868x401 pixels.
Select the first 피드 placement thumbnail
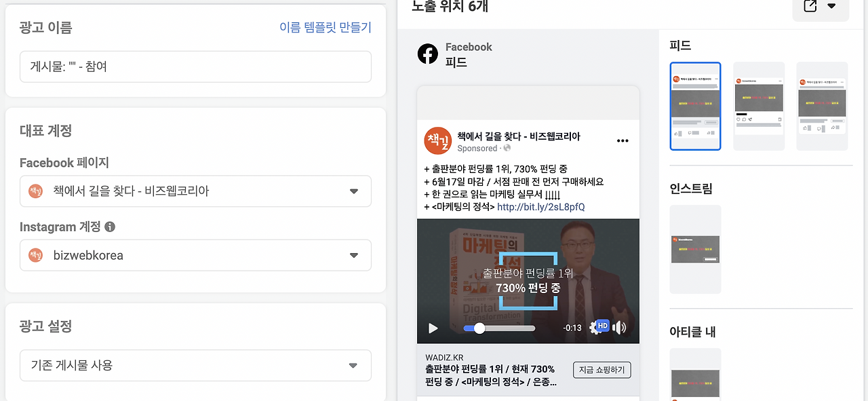point(695,106)
